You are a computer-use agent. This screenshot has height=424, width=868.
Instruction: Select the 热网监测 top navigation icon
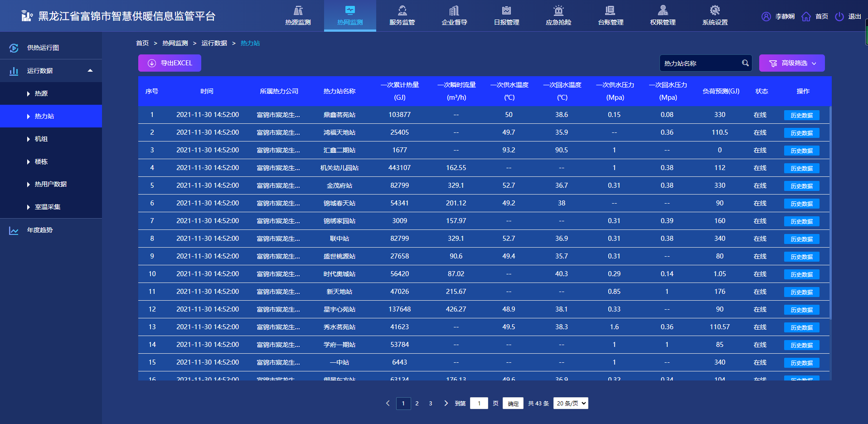pyautogui.click(x=350, y=10)
